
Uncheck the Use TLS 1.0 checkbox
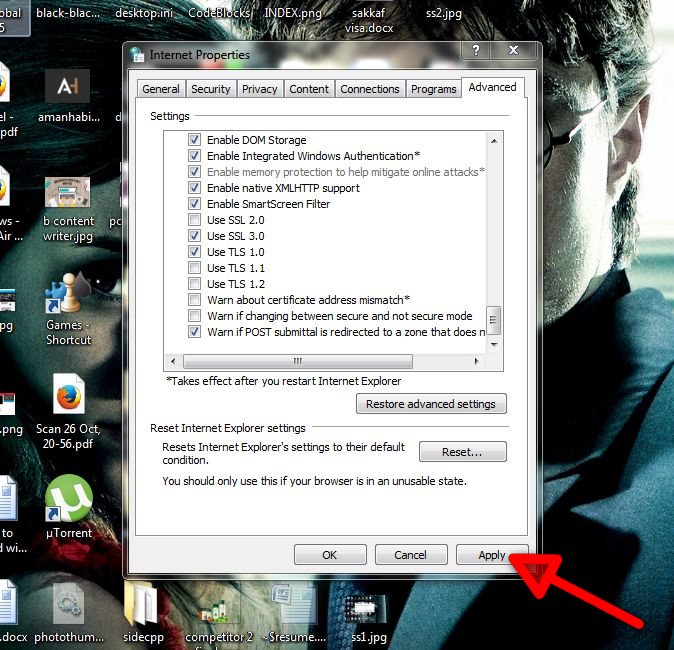pos(194,251)
